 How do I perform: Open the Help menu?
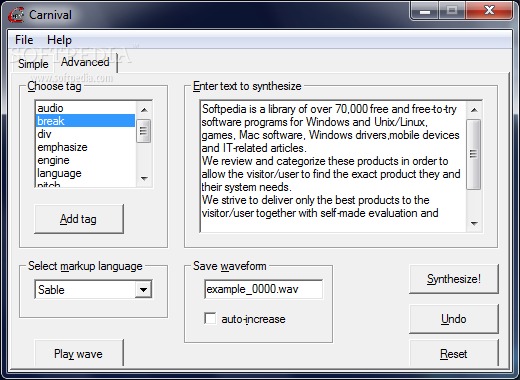[x=59, y=40]
